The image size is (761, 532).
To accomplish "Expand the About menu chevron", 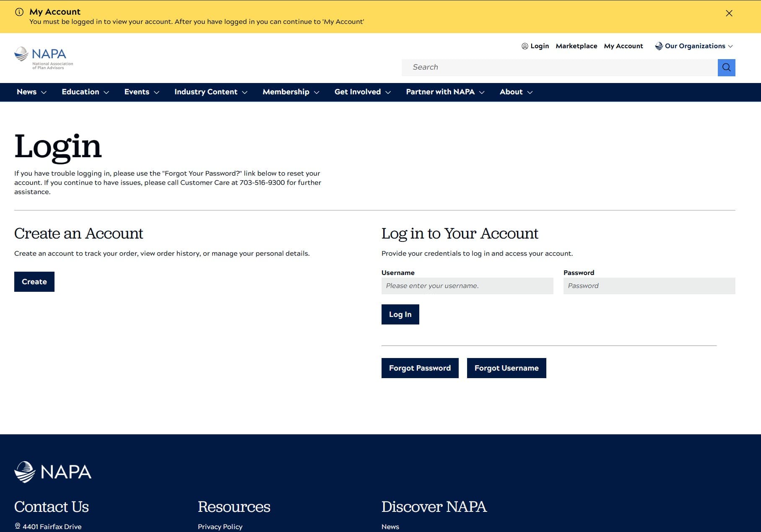I will (530, 92).
